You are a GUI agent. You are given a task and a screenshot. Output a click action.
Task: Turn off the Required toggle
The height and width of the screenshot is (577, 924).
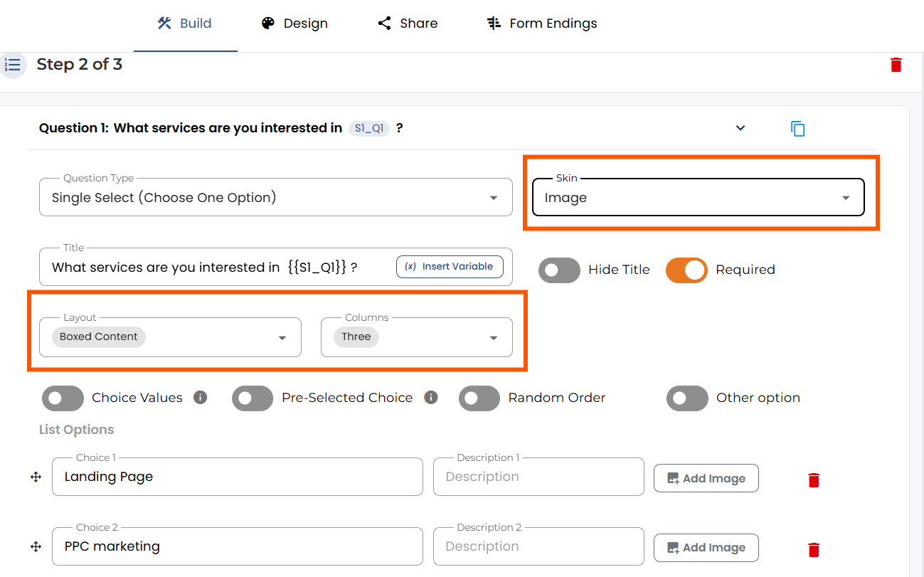point(686,270)
